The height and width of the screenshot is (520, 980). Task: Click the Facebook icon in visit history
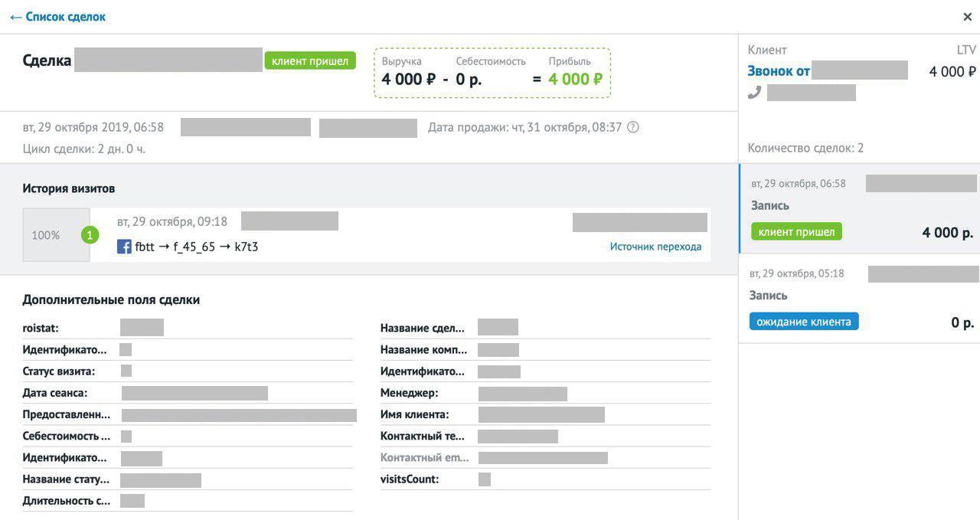tap(124, 247)
